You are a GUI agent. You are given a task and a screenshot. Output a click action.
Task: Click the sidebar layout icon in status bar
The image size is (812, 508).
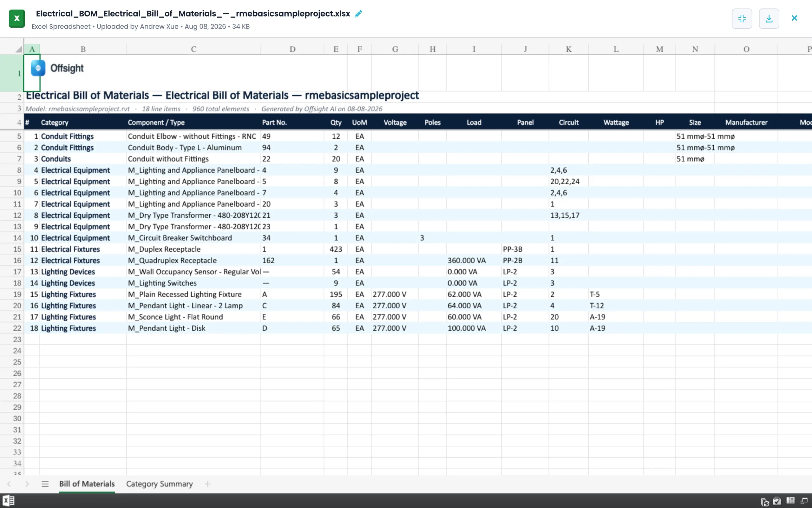(790, 501)
